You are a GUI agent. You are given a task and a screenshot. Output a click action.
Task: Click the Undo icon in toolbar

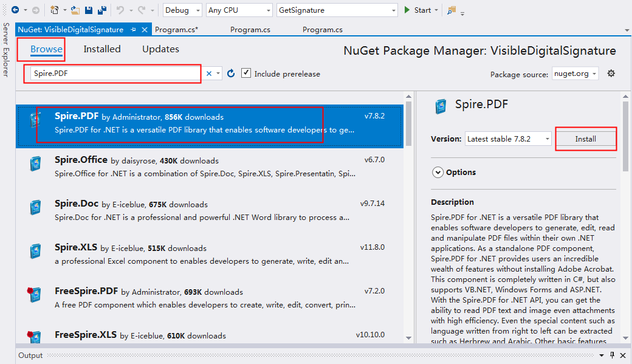click(120, 10)
